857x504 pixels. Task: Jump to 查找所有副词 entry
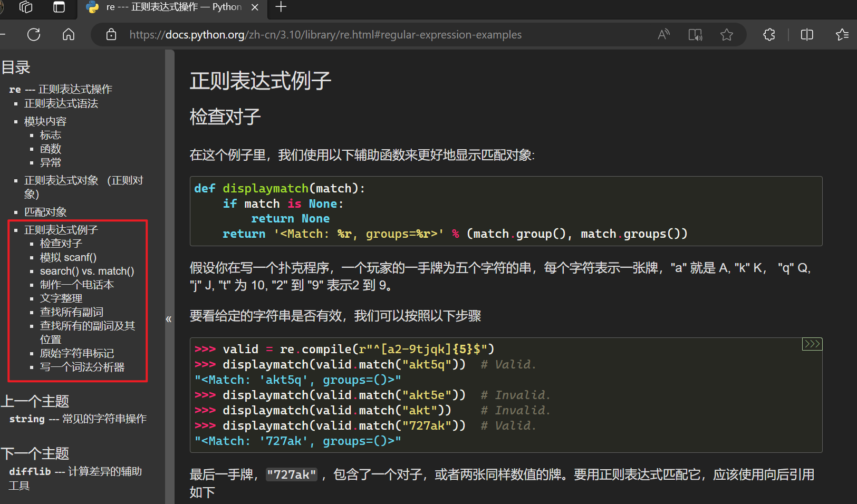(x=72, y=312)
